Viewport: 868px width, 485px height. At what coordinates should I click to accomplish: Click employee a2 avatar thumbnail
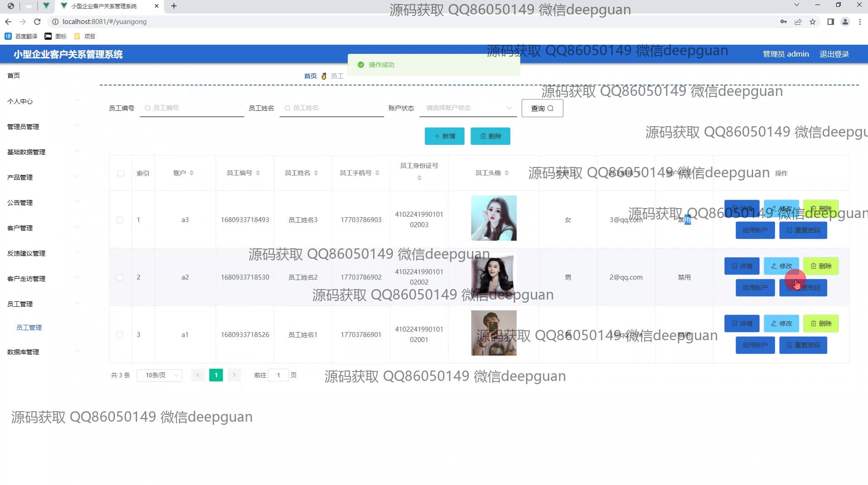click(x=493, y=276)
